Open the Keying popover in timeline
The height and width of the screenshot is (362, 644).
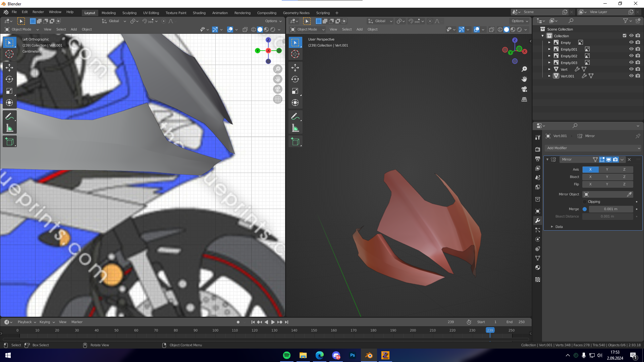47,322
